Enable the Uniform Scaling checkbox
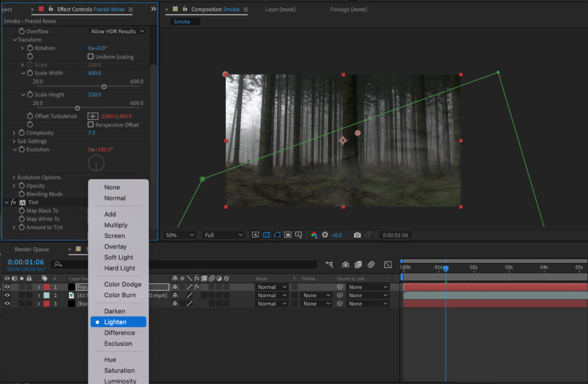This screenshot has width=588, height=384. [x=91, y=57]
